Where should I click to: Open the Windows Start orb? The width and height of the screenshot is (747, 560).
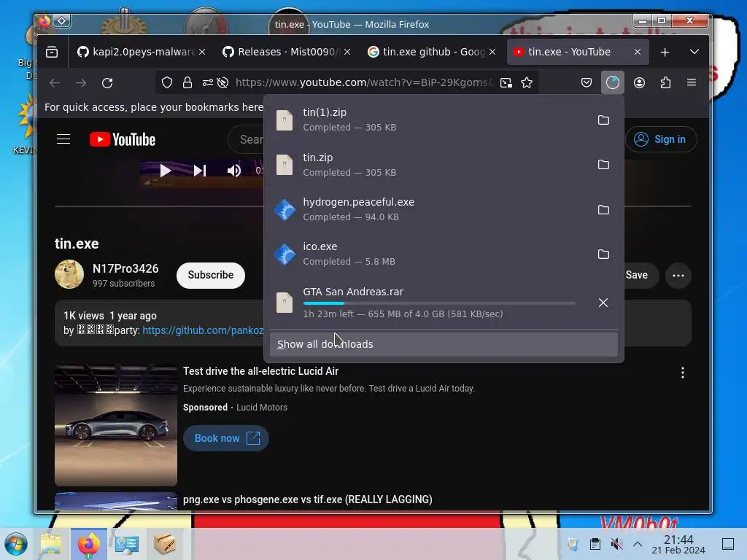click(x=16, y=544)
